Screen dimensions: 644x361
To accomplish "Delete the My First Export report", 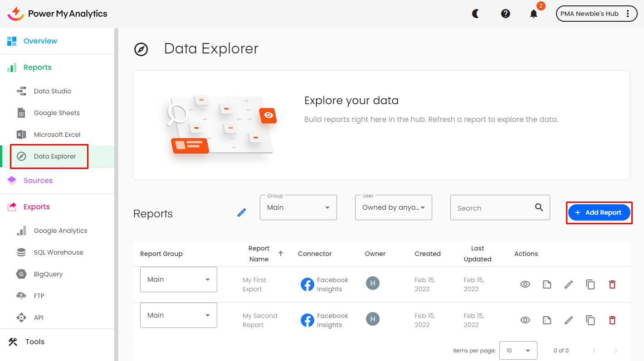I will pyautogui.click(x=612, y=284).
